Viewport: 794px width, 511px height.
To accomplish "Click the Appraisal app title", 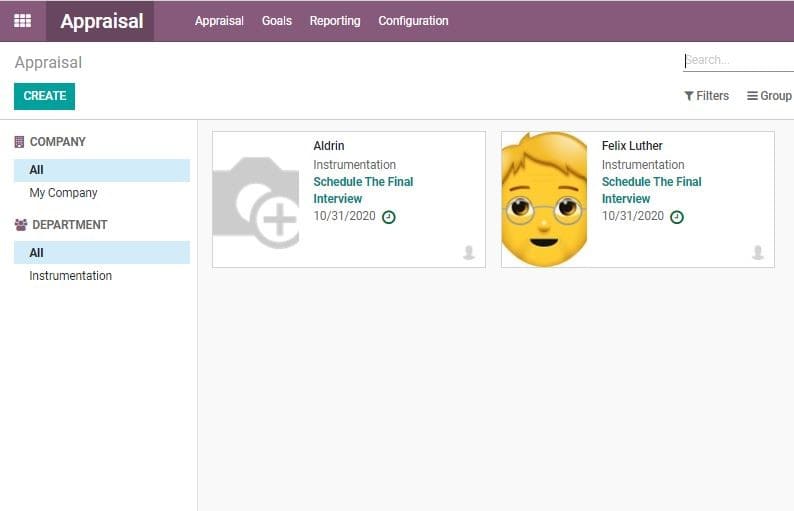I will click(102, 21).
